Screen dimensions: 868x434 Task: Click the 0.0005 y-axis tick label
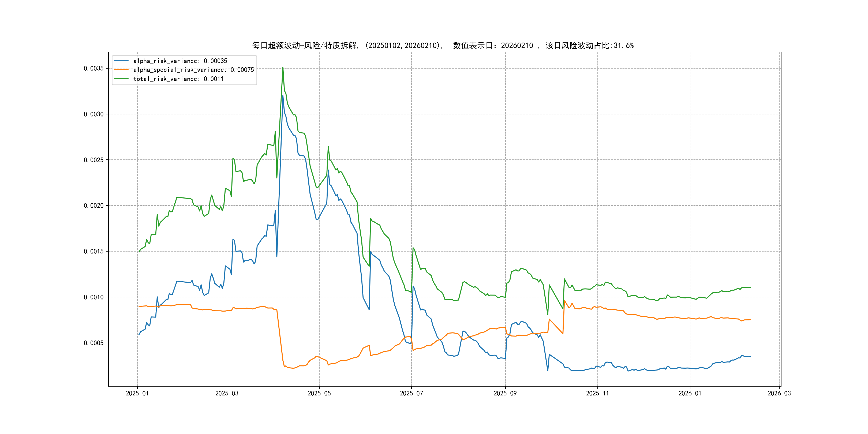click(x=94, y=343)
